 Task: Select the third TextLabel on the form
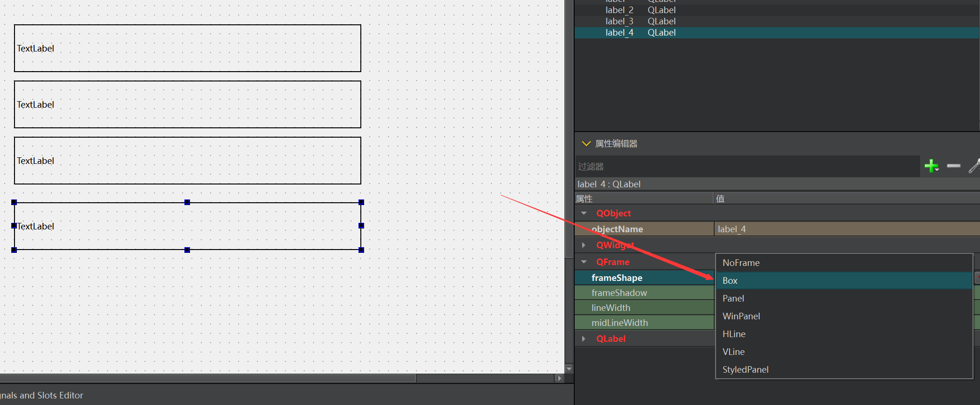pyautogui.click(x=188, y=161)
